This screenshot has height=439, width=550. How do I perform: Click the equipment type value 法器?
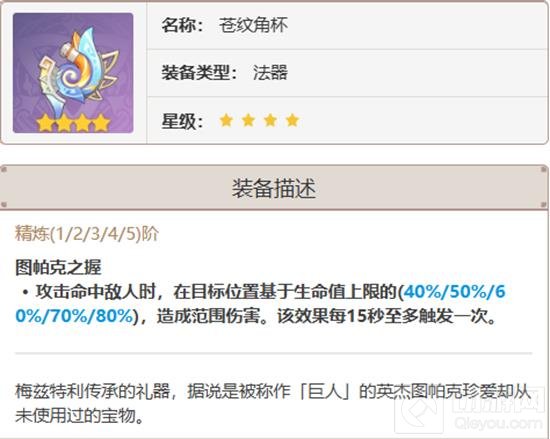(x=270, y=73)
